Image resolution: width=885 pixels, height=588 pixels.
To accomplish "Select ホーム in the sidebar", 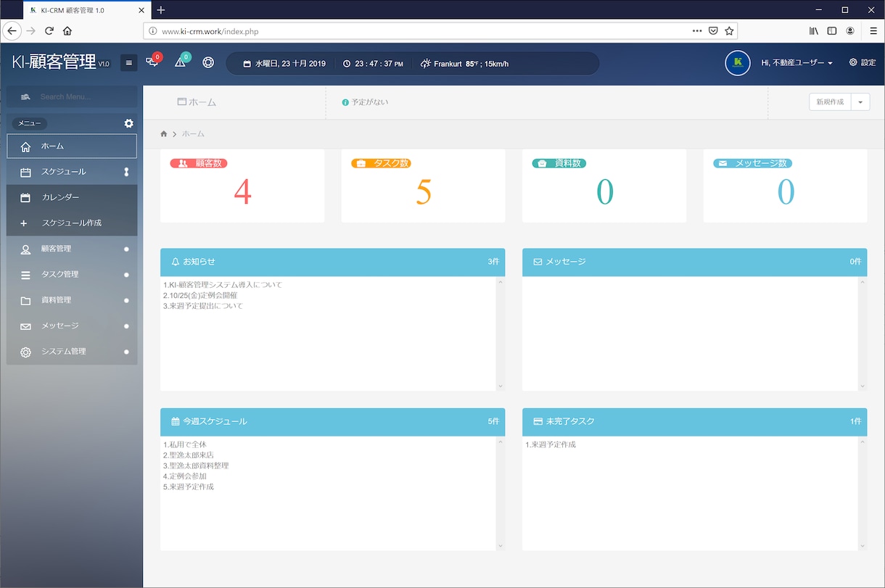I will click(72, 146).
